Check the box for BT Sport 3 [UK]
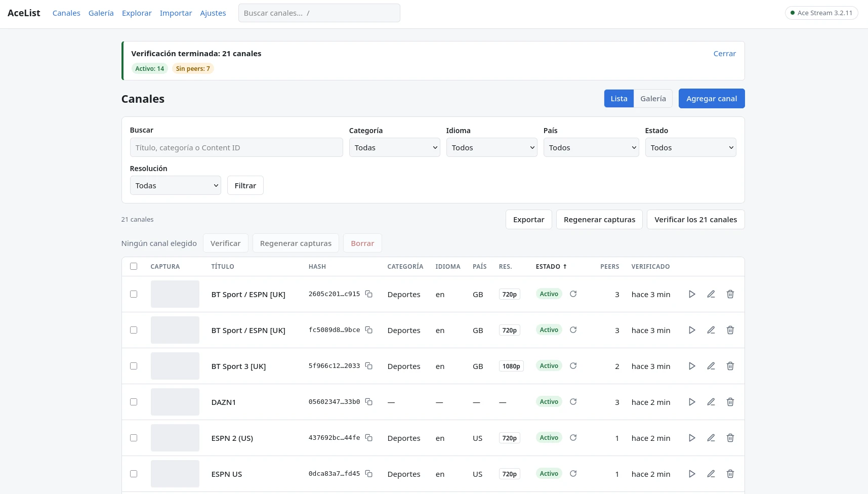Viewport: 868px width, 494px height. 134,366
